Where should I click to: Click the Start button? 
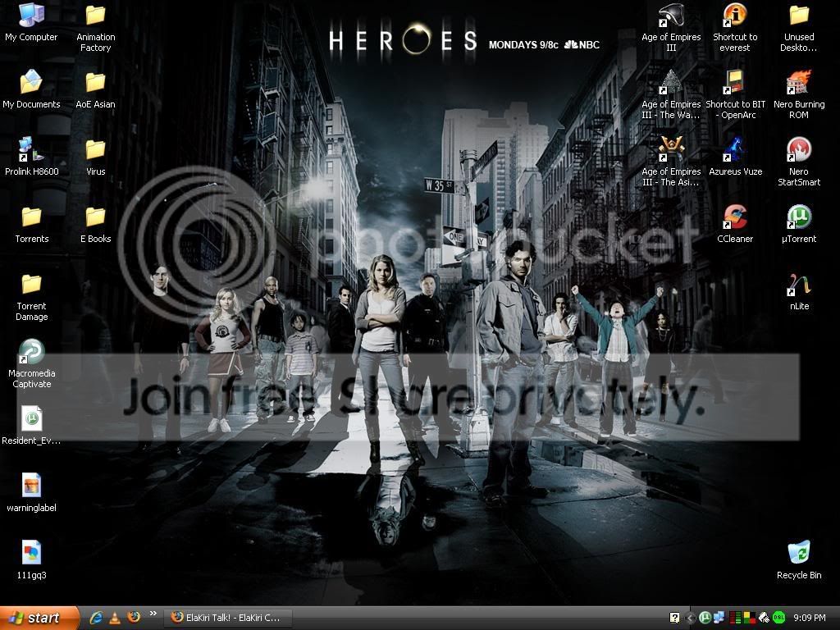point(39,618)
